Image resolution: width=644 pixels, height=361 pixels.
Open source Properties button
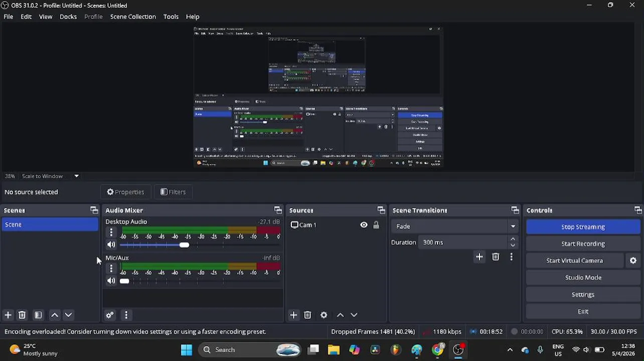click(125, 192)
